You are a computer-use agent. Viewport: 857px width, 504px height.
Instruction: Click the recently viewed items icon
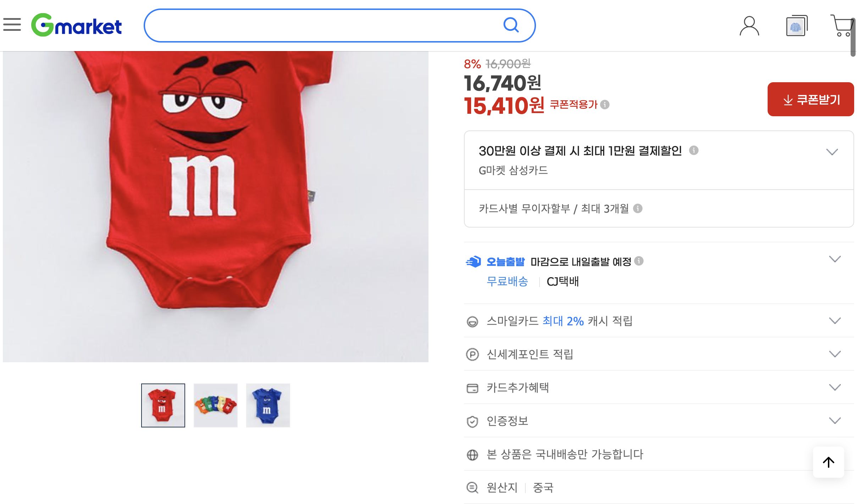pyautogui.click(x=796, y=27)
